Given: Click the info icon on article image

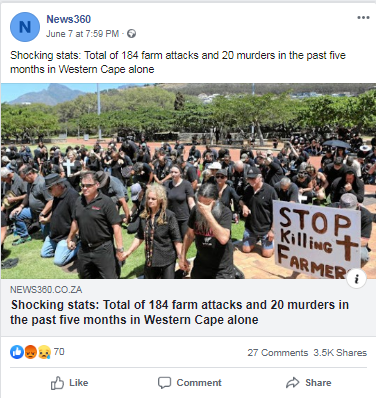Looking at the screenshot, I should (356, 278).
